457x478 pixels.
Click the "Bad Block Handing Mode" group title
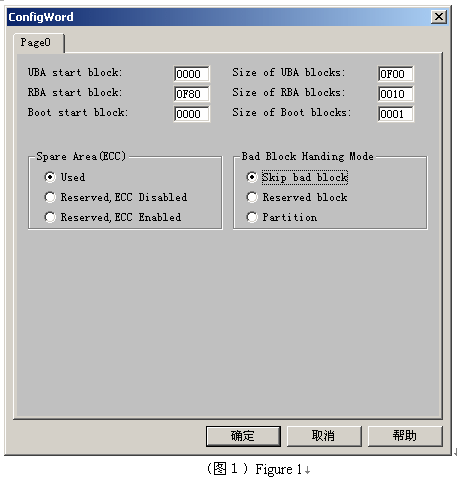(307, 156)
